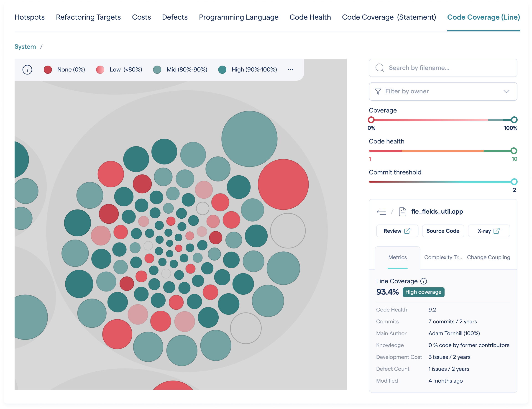Screen dimensions: 532x409
Task: Click the Review button for fle_fields_util.cpp
Action: click(396, 231)
